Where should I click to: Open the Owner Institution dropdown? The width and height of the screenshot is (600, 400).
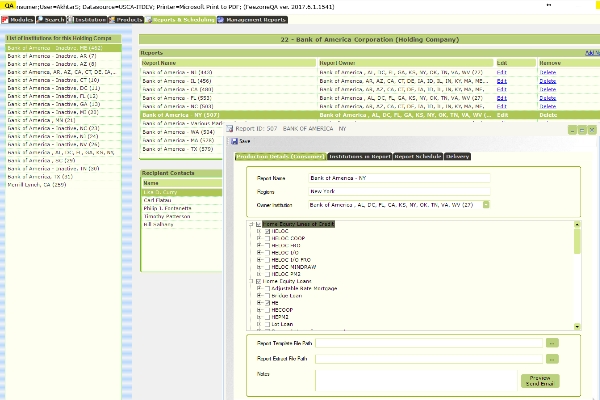tap(486, 205)
